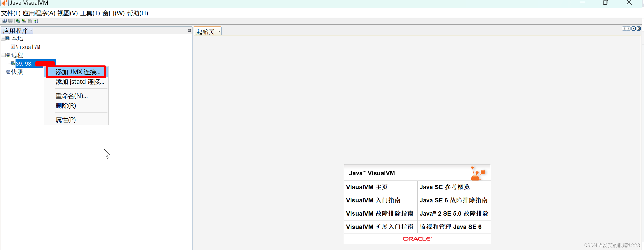Select the 39.98 remote host node
644x250 pixels.
point(36,64)
